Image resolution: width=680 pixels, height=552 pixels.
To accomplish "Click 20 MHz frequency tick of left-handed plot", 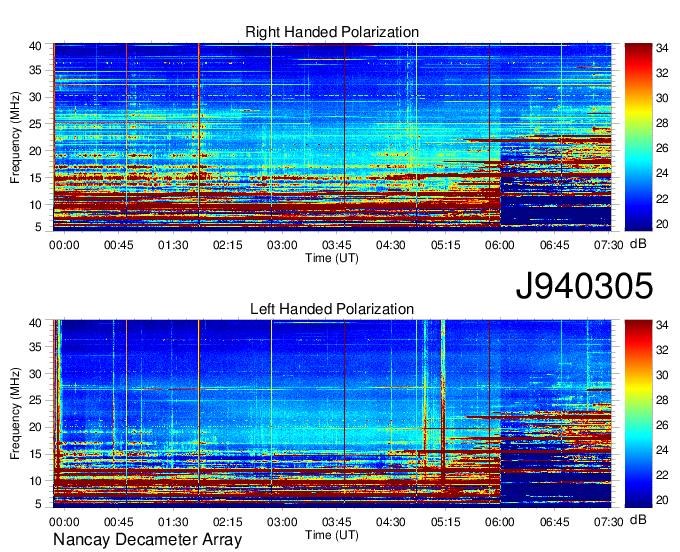I will [35, 427].
